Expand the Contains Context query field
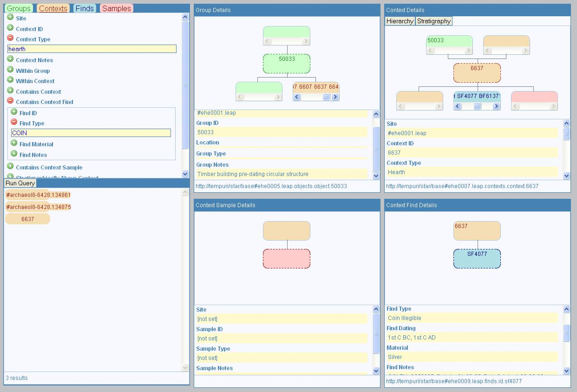Image resolution: width=577 pixels, height=392 pixels. (x=10, y=91)
